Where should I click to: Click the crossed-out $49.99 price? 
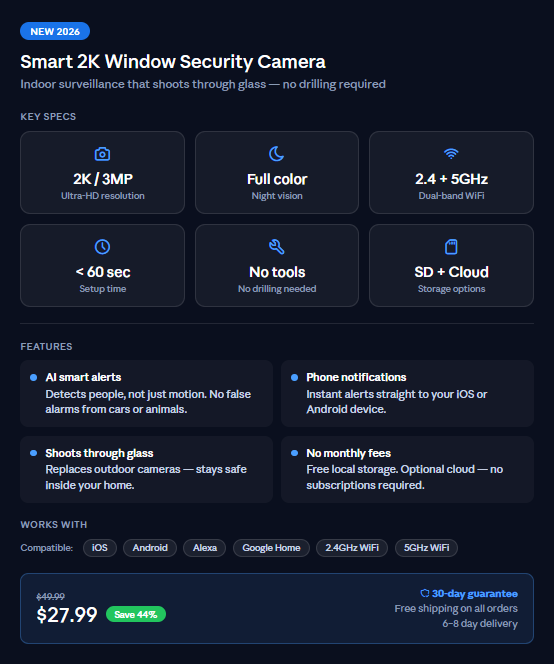pos(50,597)
